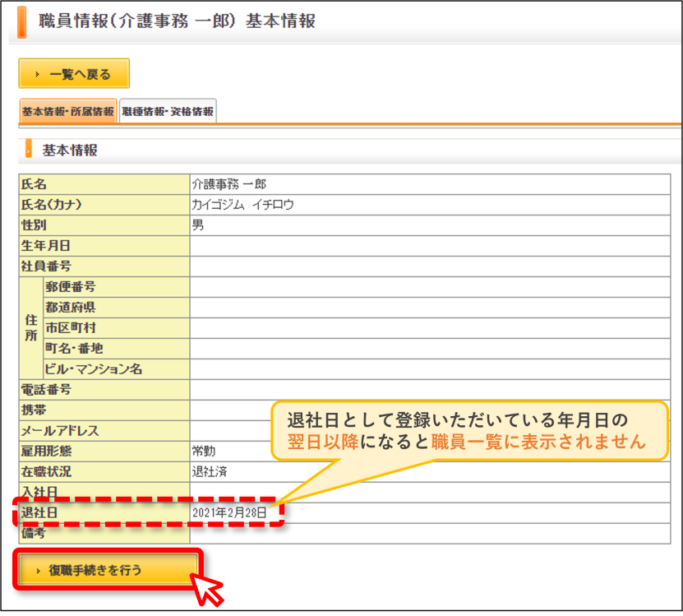Click the 郵便番号 row label

tap(117, 287)
